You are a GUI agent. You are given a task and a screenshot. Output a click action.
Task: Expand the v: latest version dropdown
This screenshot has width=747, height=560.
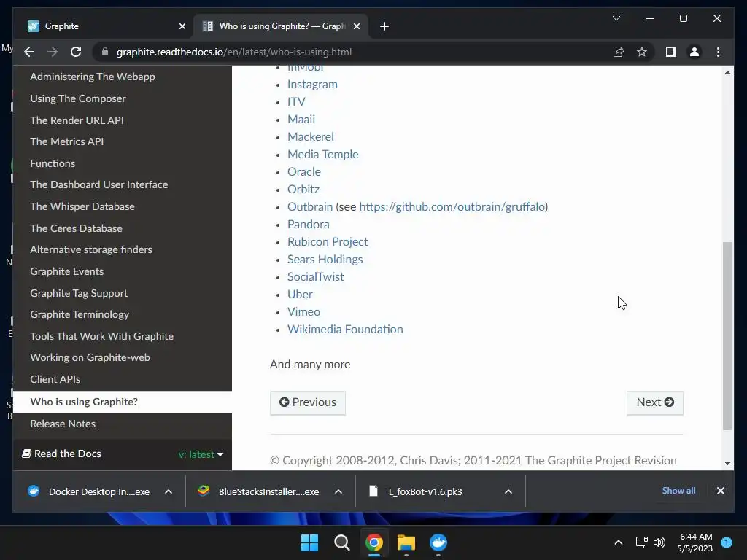[201, 454]
